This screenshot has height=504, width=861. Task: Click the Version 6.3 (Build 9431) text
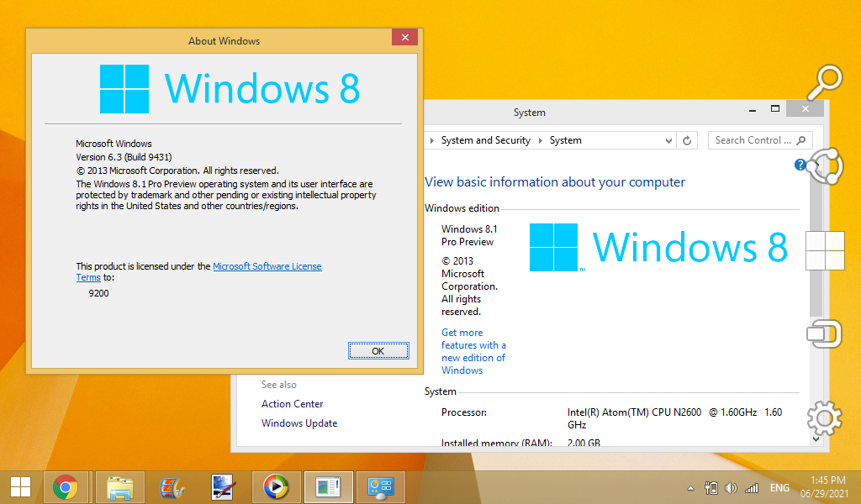point(124,157)
